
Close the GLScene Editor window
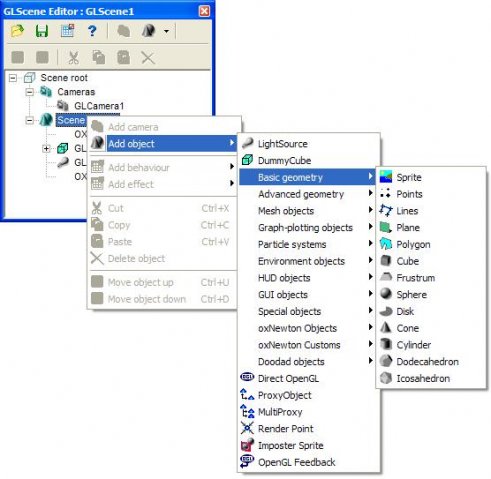click(x=204, y=11)
